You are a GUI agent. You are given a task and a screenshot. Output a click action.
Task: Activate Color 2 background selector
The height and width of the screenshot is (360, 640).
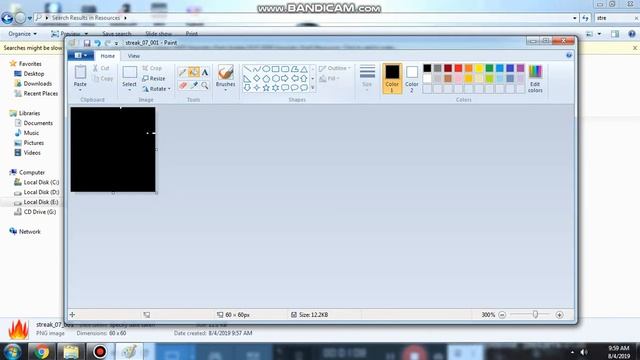click(x=412, y=78)
